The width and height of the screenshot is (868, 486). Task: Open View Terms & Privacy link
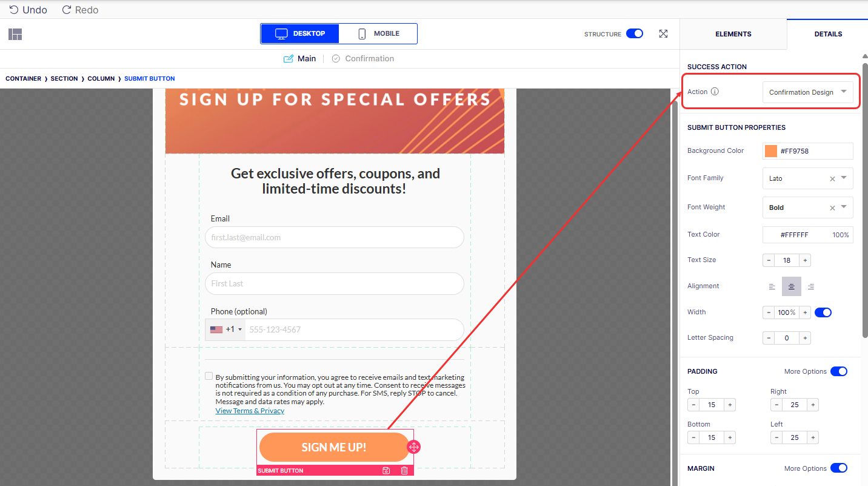click(250, 411)
